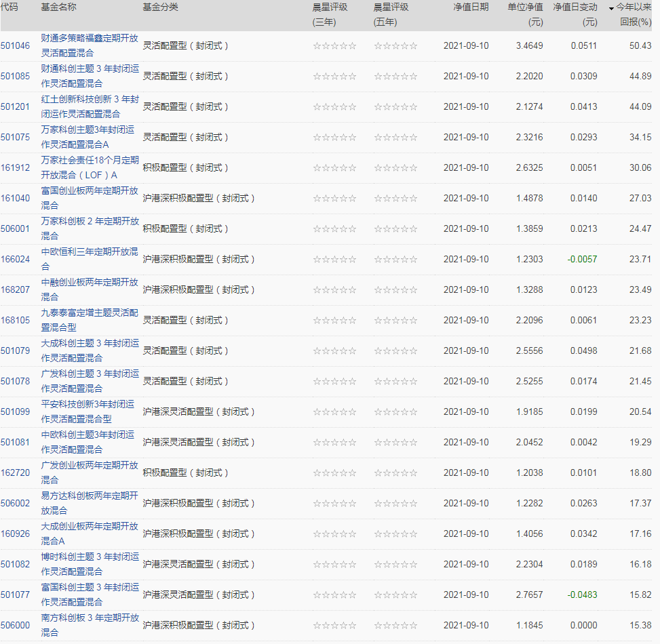Click the 晨星评级(三年) column header
The image size is (660, 644).
[330, 15]
